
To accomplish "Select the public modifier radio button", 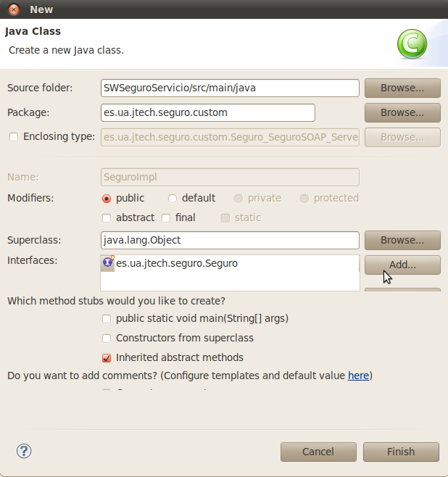I will coord(107,199).
